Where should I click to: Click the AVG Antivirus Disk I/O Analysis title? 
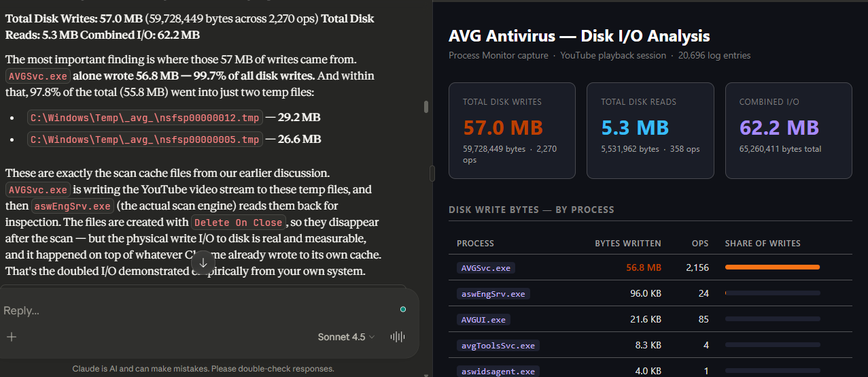(579, 36)
